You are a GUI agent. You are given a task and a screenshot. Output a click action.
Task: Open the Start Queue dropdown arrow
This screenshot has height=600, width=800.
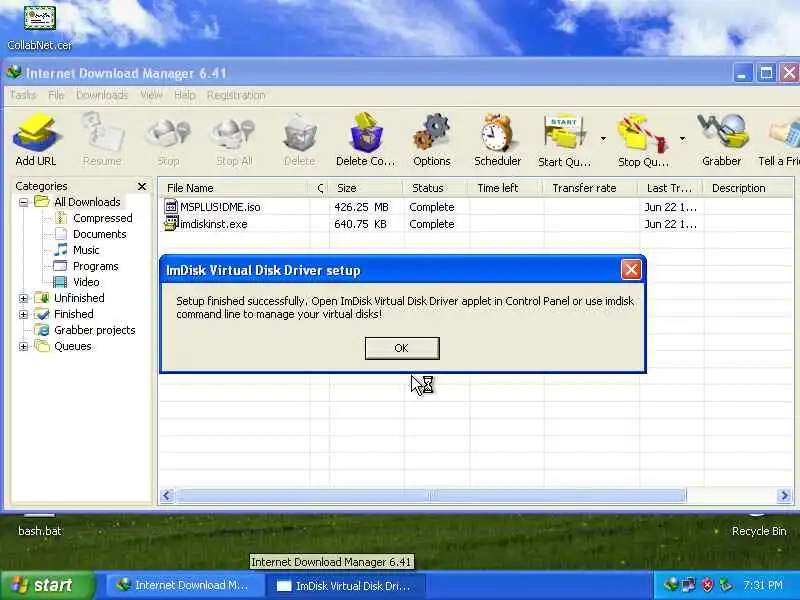coord(603,138)
